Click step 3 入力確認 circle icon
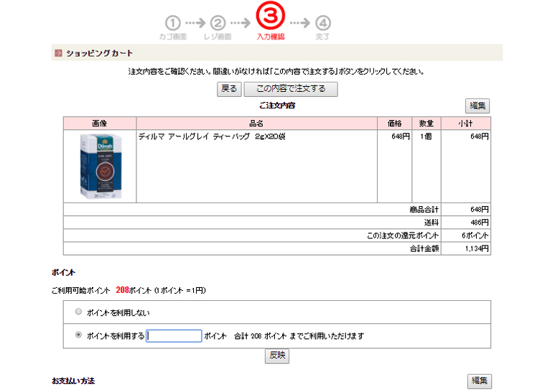Viewport: 560px width, 392px height. pos(271,16)
